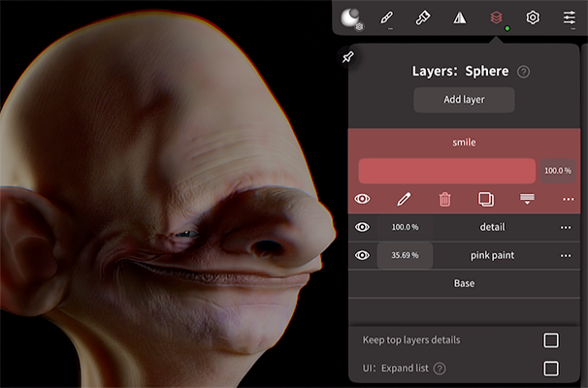
Task: Open the detail layer options menu
Action: click(566, 227)
